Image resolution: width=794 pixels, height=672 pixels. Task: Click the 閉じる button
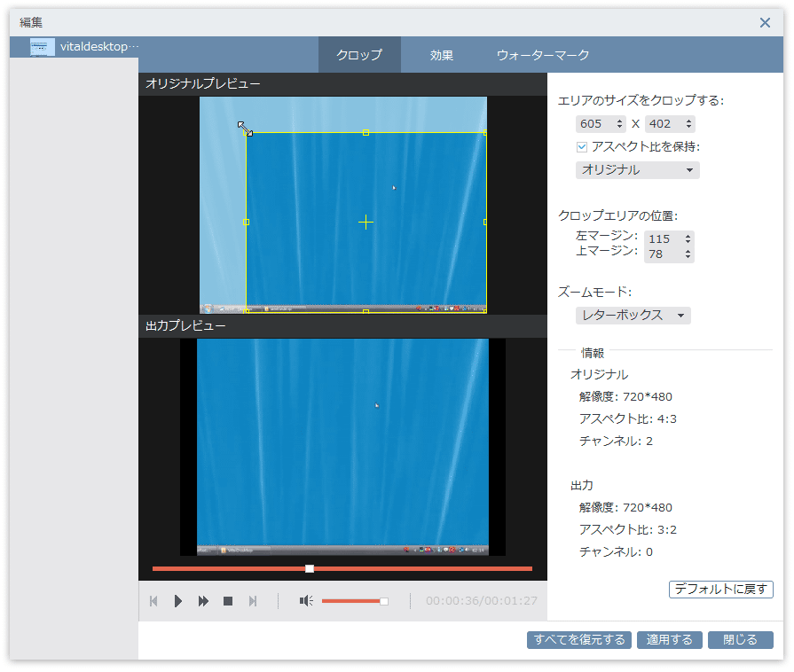pyautogui.click(x=740, y=639)
